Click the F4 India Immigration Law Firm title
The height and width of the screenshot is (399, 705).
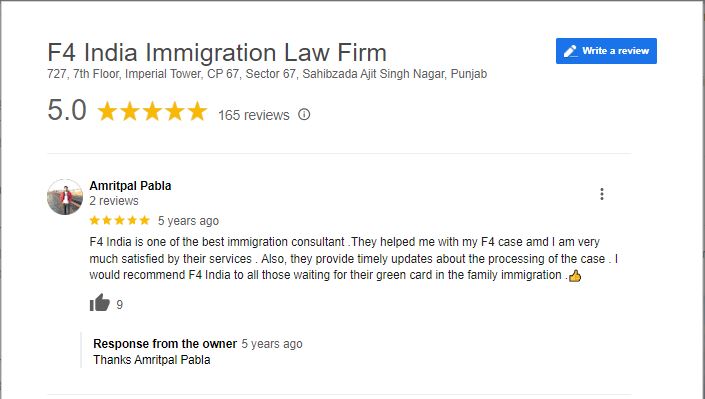pyautogui.click(x=217, y=52)
